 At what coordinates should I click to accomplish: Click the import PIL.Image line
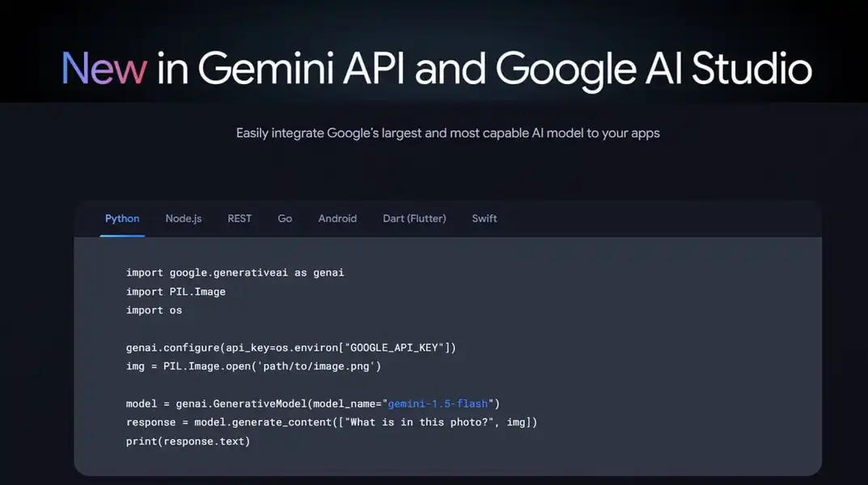pos(176,291)
